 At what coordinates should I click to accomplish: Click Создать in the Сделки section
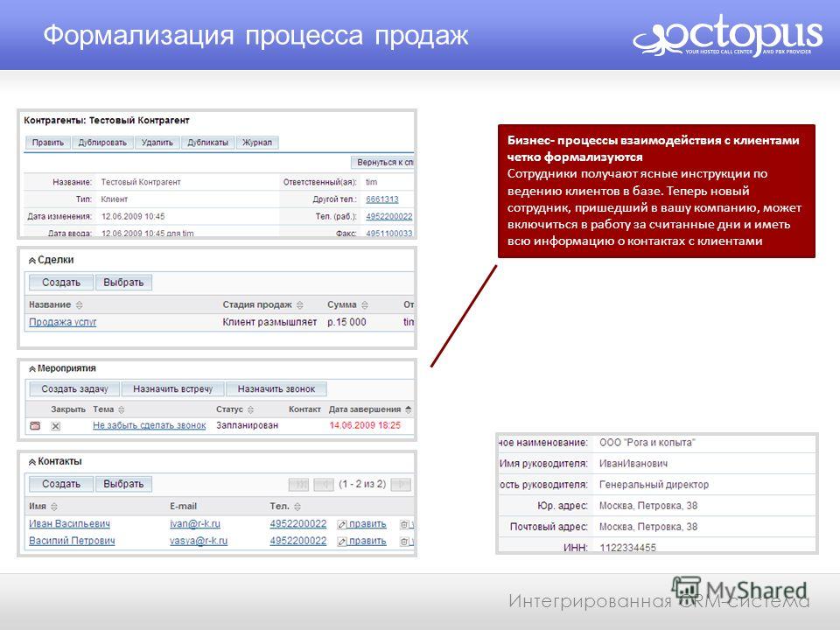click(x=61, y=283)
